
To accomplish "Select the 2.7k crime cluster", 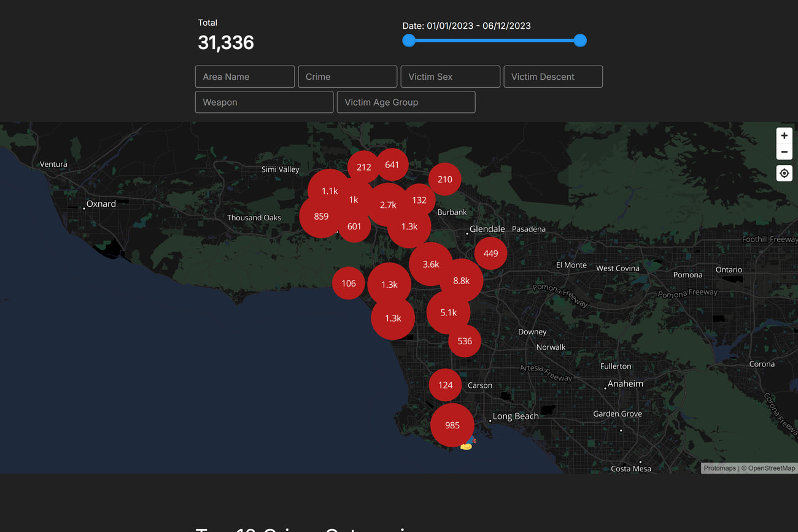I will pyautogui.click(x=388, y=205).
